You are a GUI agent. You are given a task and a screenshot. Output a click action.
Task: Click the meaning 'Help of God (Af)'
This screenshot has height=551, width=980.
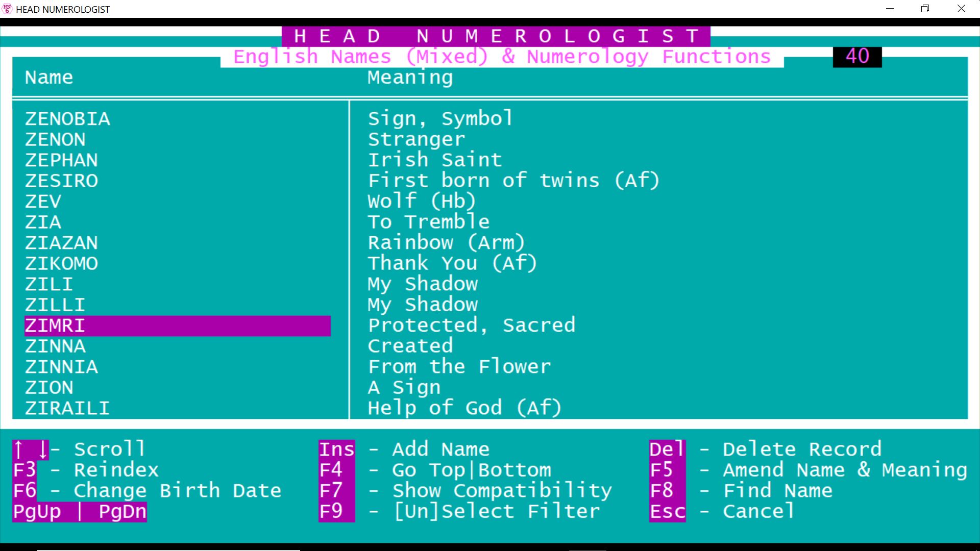coord(464,408)
